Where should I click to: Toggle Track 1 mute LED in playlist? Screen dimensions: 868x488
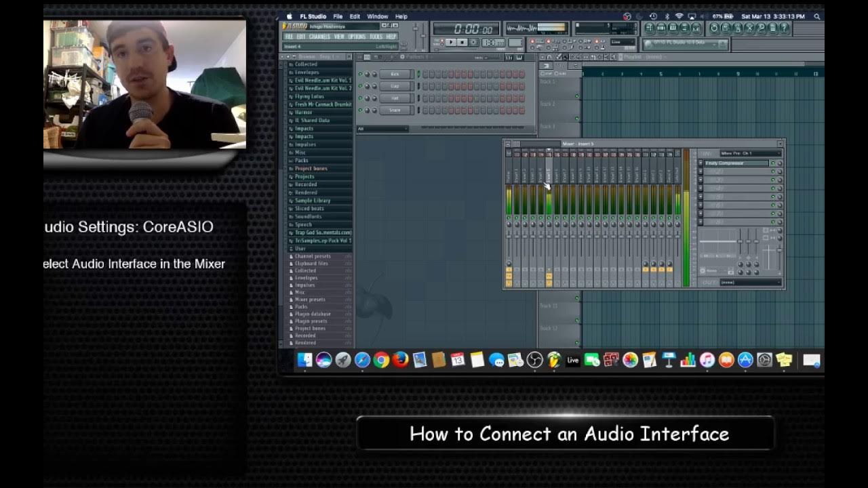[577, 96]
